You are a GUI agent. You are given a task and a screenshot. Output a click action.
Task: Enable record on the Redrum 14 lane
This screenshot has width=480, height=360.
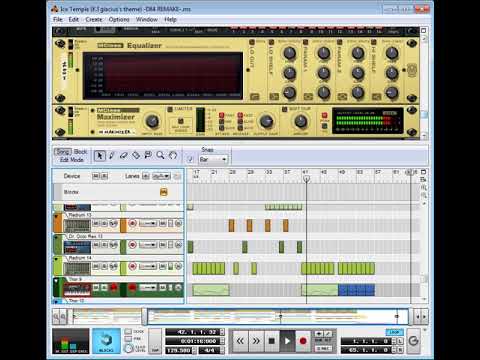pos(133,266)
